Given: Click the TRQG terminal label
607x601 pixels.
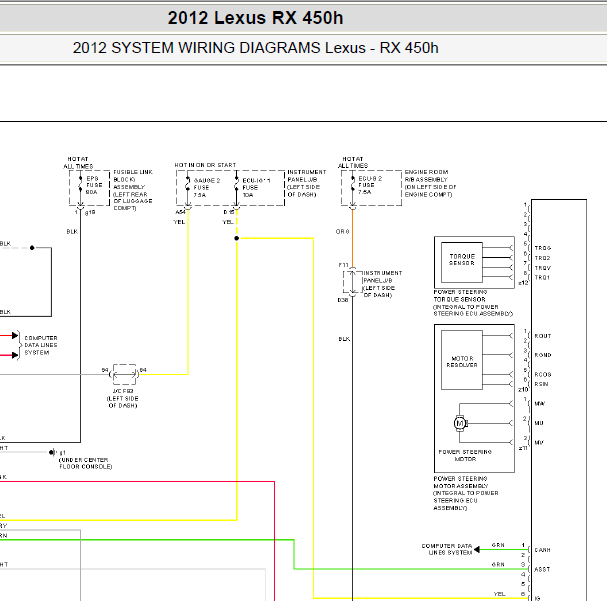Looking at the screenshot, I should click(543, 248).
